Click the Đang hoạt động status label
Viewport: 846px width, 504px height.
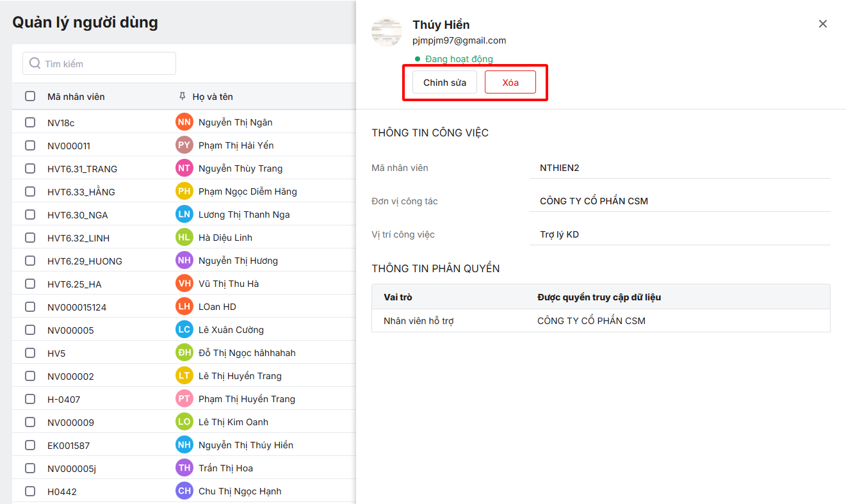point(459,59)
